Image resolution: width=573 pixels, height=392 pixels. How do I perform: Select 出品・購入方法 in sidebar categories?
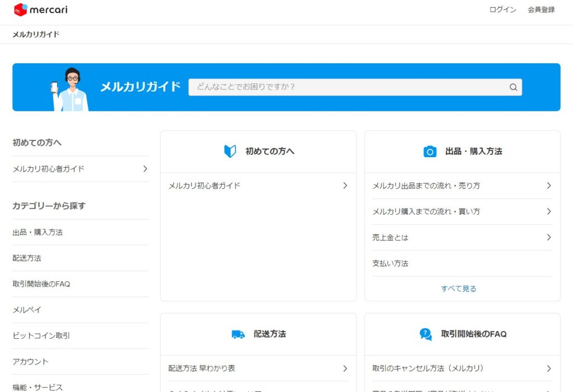pyautogui.click(x=37, y=233)
